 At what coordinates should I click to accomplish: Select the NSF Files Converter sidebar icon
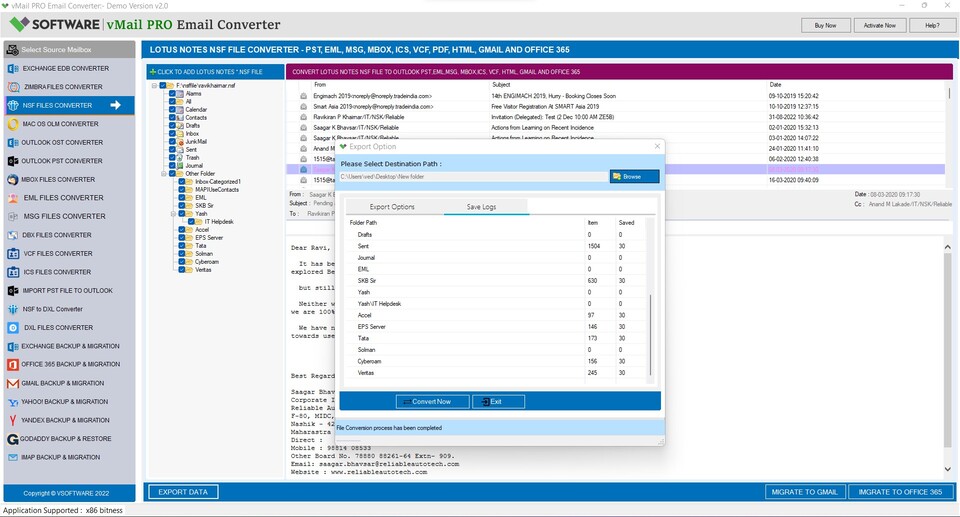13,105
